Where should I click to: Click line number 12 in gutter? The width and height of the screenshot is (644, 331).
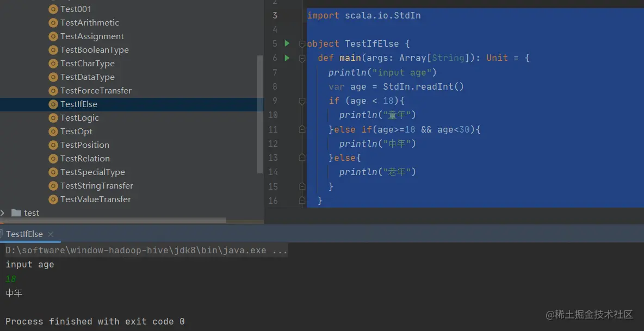[273, 143]
